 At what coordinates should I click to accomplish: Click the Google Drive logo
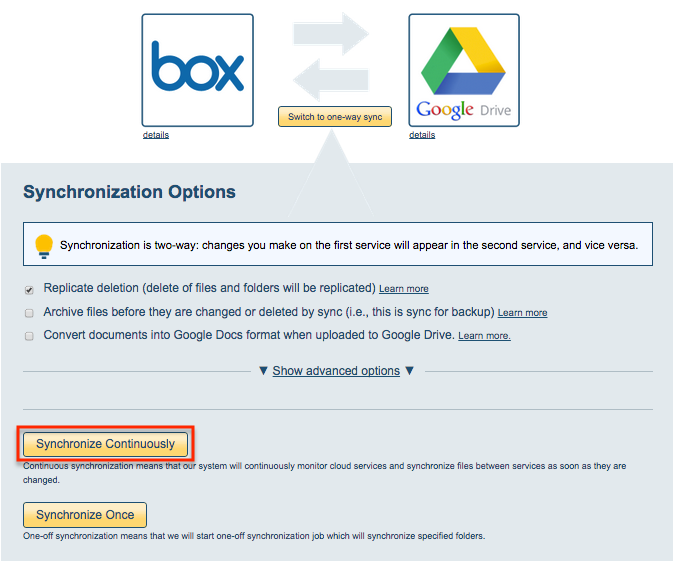point(464,70)
